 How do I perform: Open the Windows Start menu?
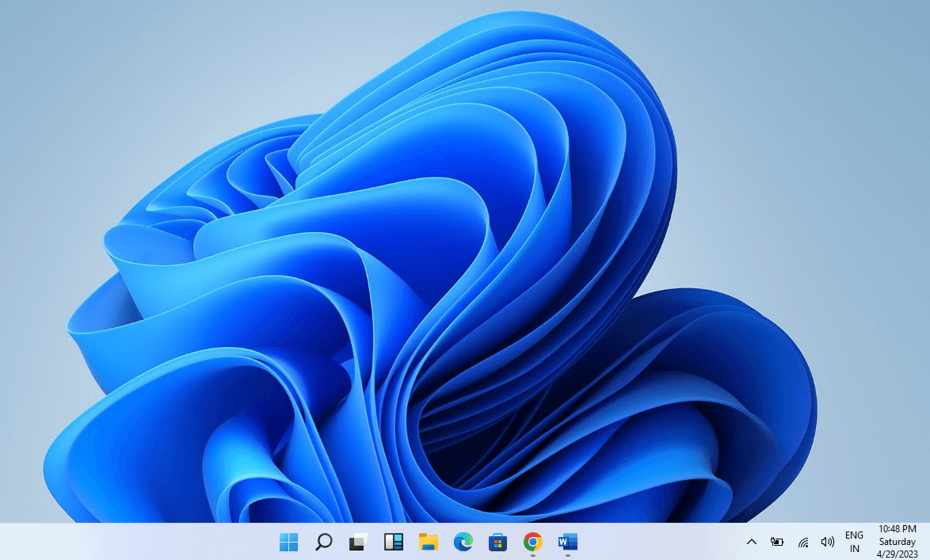tap(289, 542)
